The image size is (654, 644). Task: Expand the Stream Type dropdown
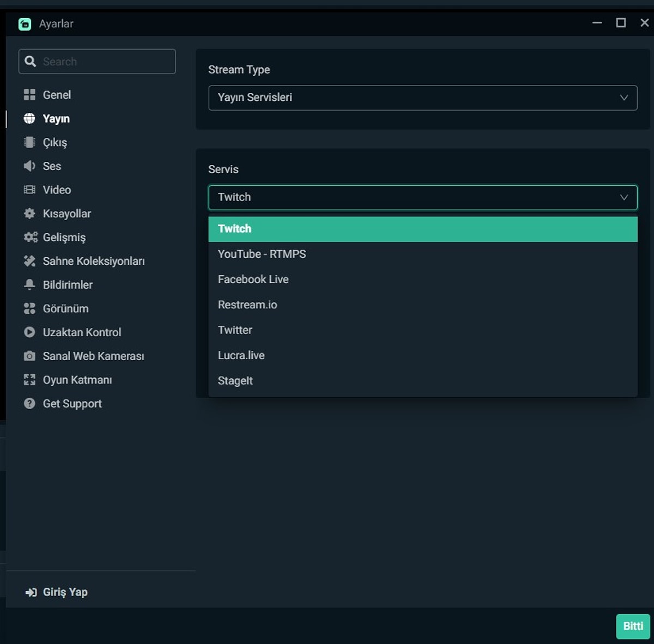point(422,98)
